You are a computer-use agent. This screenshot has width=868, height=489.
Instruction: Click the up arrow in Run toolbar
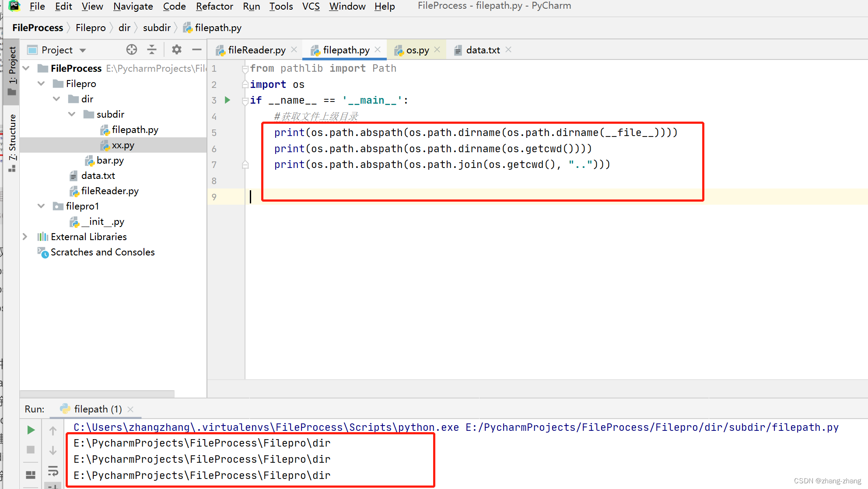tap(53, 431)
